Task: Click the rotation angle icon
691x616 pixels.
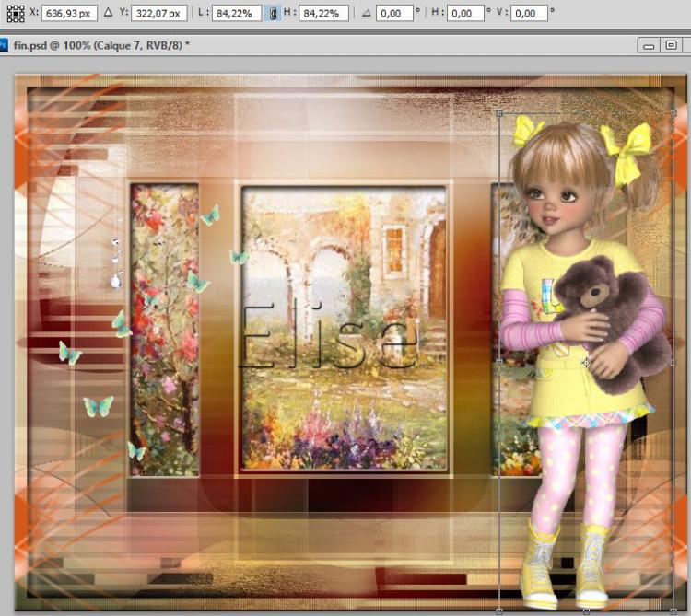Action: click(x=367, y=14)
